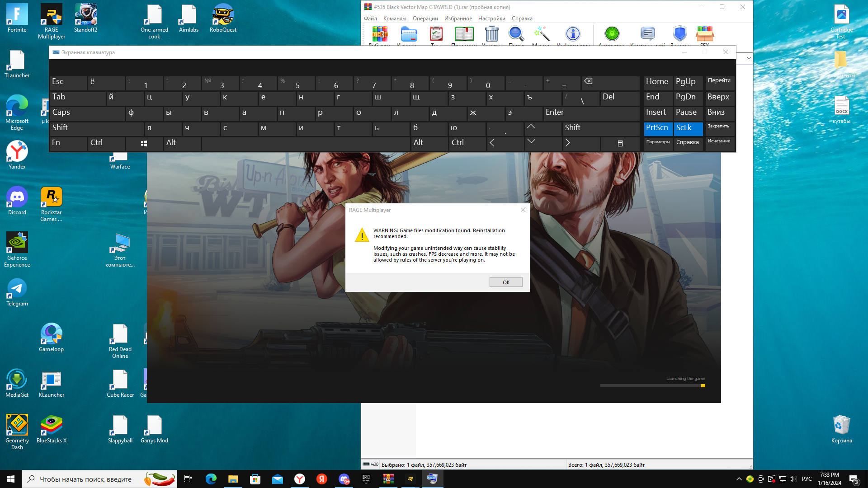Click the Справка key on on-screen keyboard
Image resolution: width=868 pixels, height=488 pixels.
[689, 143]
